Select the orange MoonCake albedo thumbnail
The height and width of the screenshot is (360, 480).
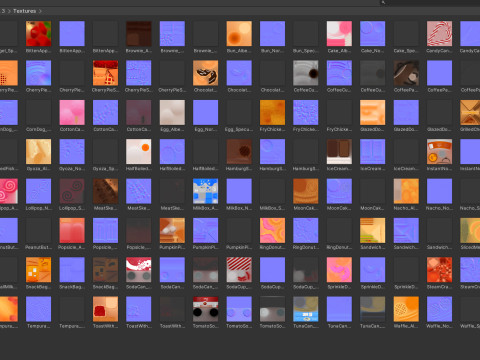pos(306,191)
